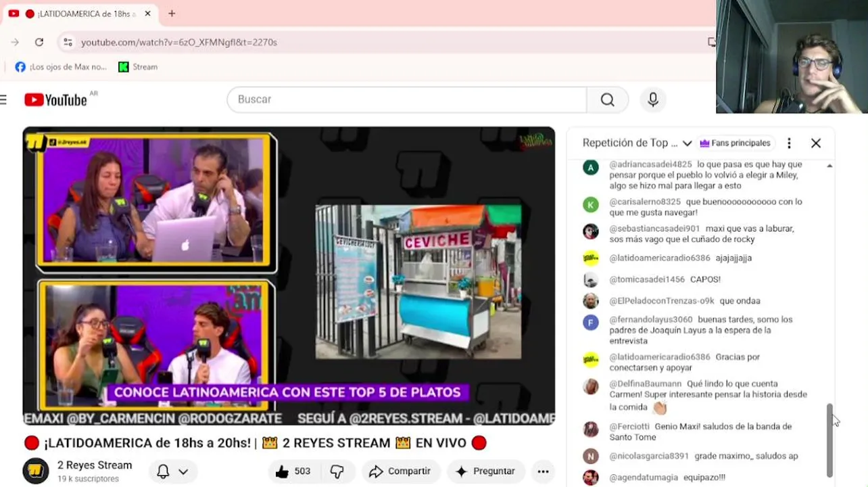Open chat options three-dot menu
This screenshot has width=868, height=487.
[789, 143]
